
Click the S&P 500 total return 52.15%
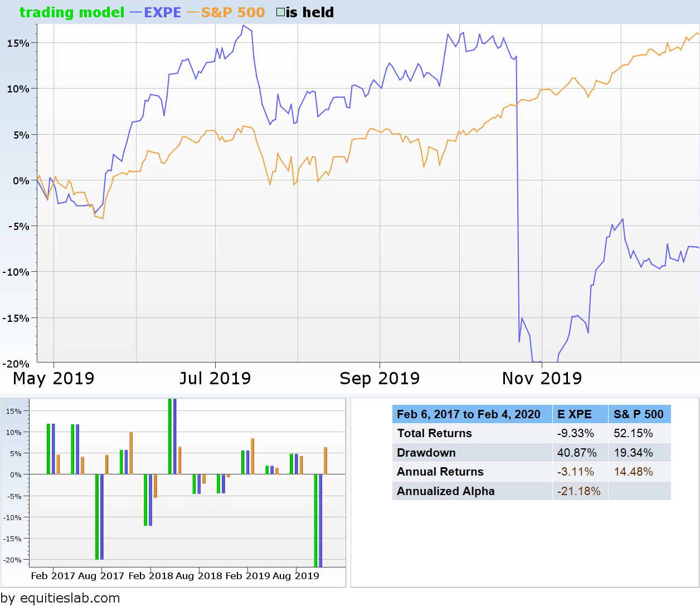pyautogui.click(x=633, y=433)
